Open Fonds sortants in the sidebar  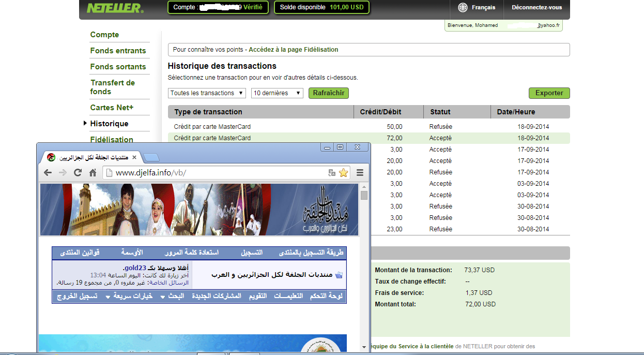pos(118,67)
